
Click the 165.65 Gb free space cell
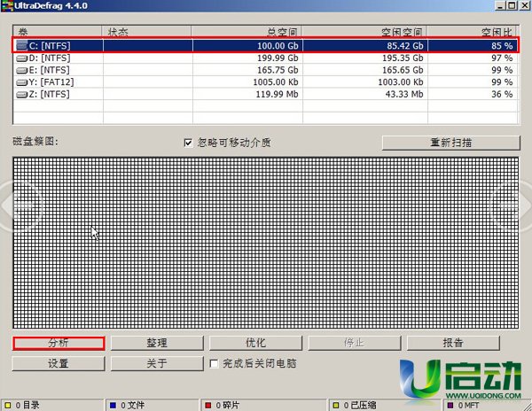pyautogui.click(x=365, y=70)
